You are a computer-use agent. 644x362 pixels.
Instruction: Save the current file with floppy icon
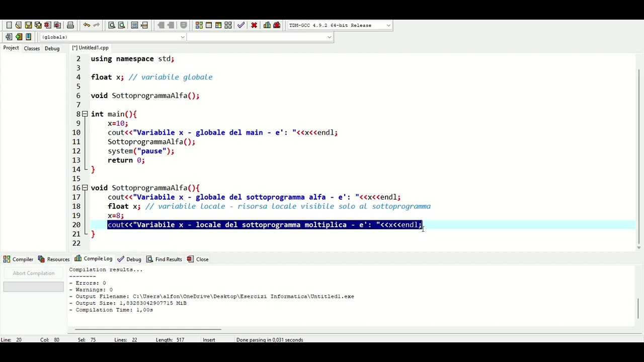click(x=28, y=25)
